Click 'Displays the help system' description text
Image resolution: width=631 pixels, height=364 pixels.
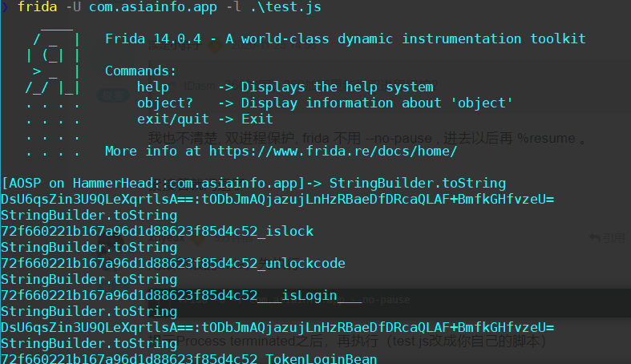pos(338,87)
